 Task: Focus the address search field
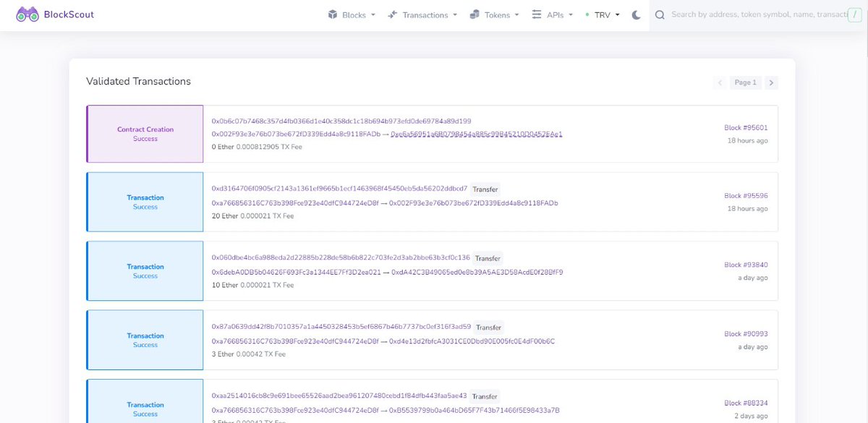point(758,14)
